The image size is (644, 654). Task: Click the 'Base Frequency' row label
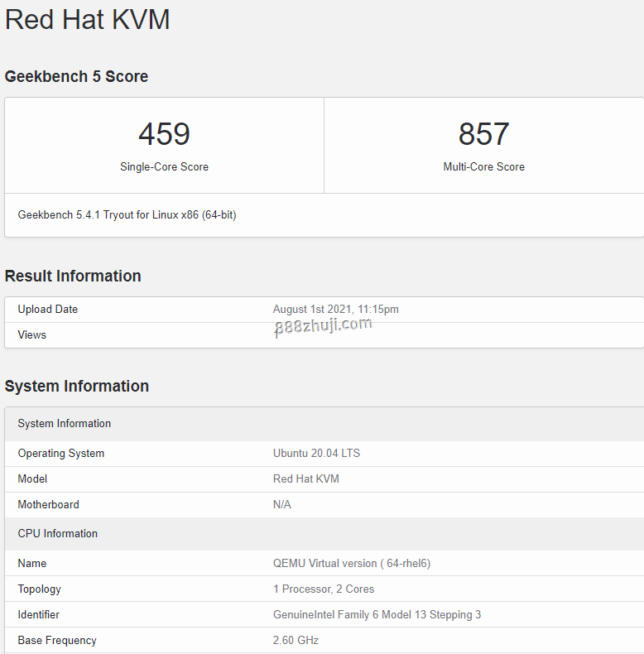pyautogui.click(x=57, y=641)
